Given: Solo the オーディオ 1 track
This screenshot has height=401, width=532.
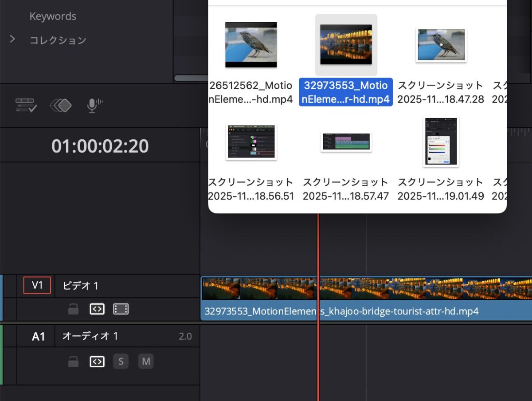Looking at the screenshot, I should point(121,362).
